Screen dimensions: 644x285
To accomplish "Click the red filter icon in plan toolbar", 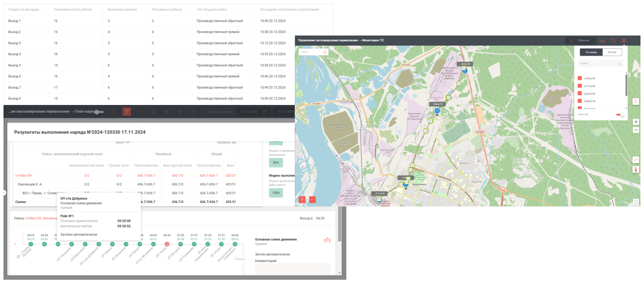I will [x=127, y=111].
